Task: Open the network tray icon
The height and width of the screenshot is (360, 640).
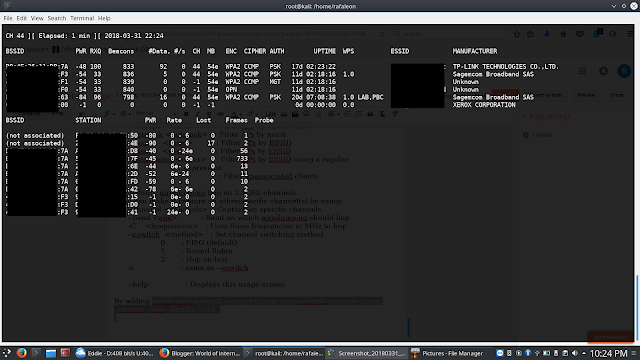Action: (537, 353)
